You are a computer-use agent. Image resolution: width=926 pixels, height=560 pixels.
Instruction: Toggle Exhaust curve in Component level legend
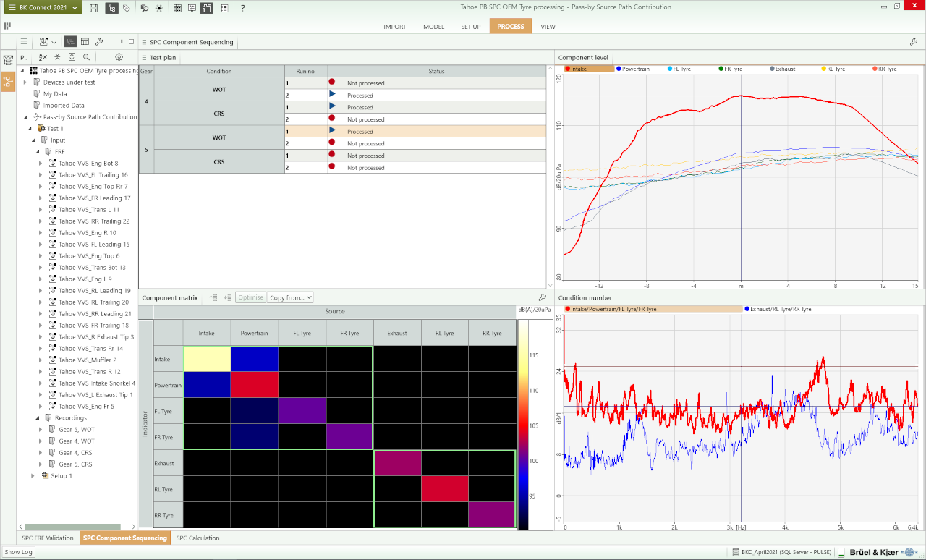[783, 69]
